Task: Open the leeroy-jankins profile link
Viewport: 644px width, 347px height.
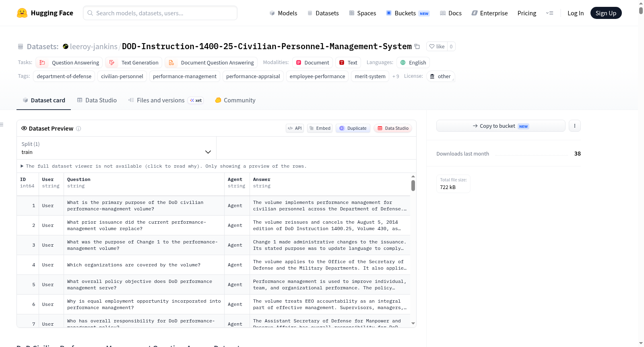Action: pos(94,46)
